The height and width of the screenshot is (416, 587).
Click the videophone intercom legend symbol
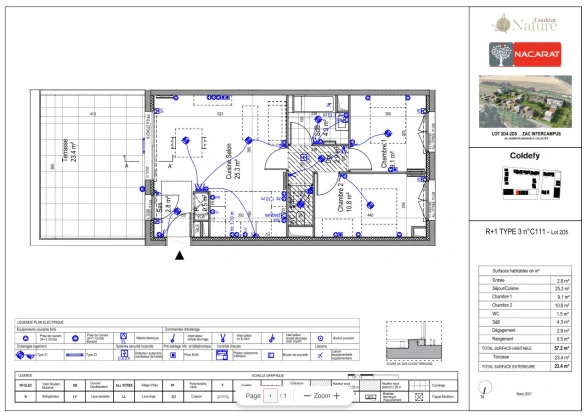222,355
